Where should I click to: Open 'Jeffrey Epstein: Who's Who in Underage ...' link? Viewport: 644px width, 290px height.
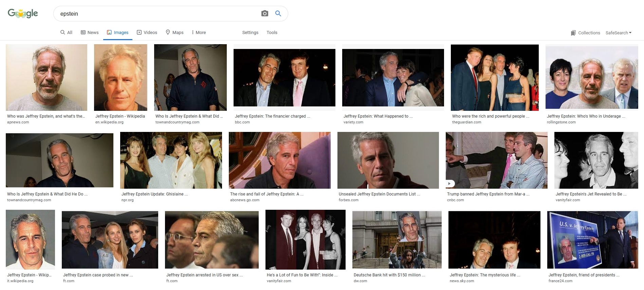(x=586, y=116)
